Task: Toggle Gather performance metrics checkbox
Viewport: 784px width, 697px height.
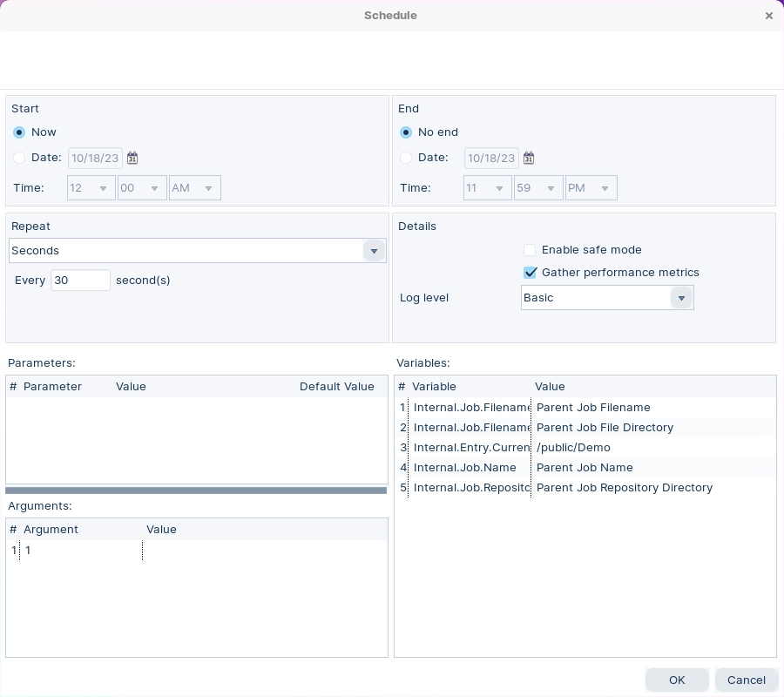Action: (530, 273)
